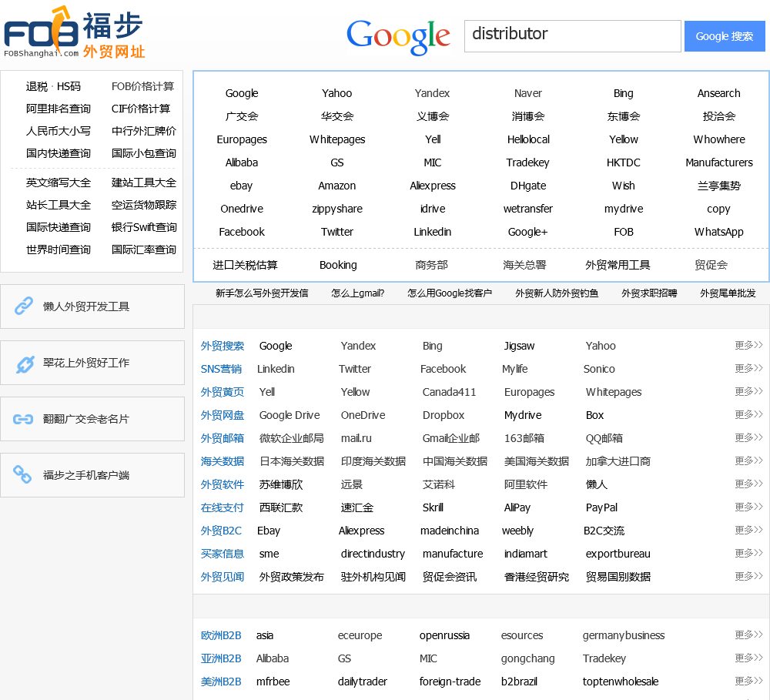Open the Amazon link
Image resolution: width=770 pixels, height=700 pixels.
point(337,186)
